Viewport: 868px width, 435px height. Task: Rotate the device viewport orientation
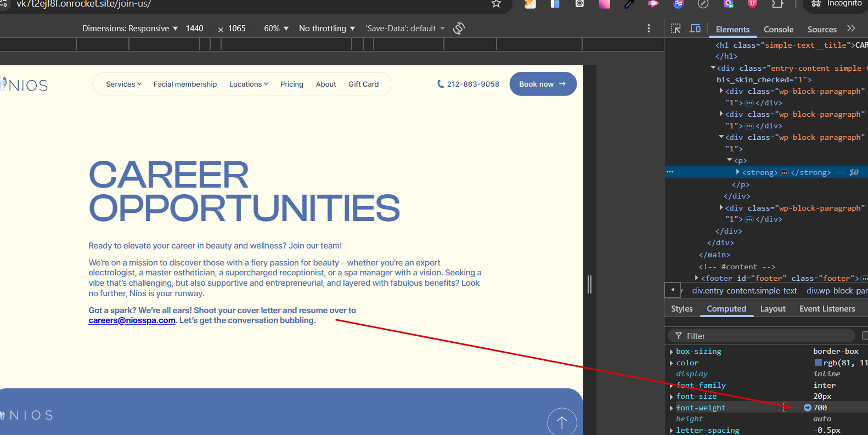(x=459, y=29)
